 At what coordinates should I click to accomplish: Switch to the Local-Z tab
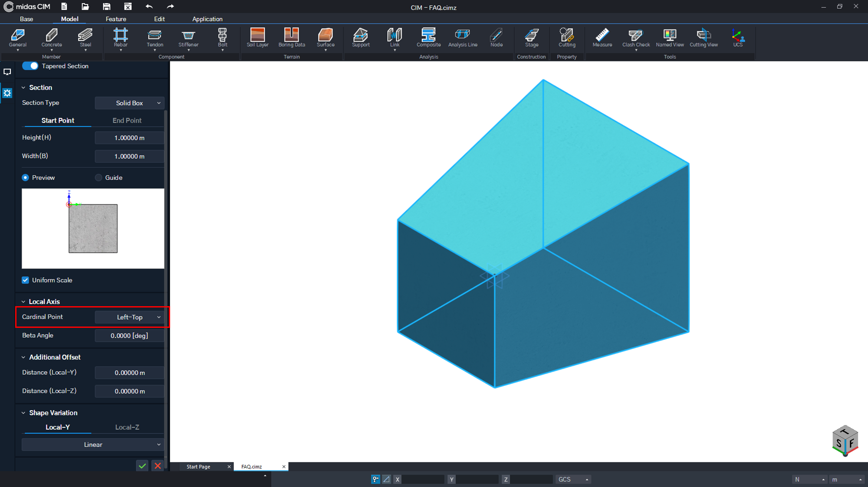pos(127,428)
